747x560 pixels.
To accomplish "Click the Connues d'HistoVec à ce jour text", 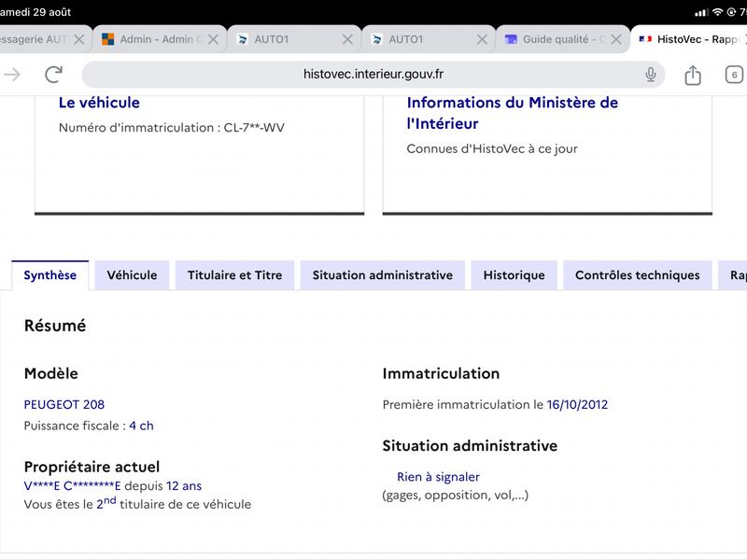I will (492, 149).
